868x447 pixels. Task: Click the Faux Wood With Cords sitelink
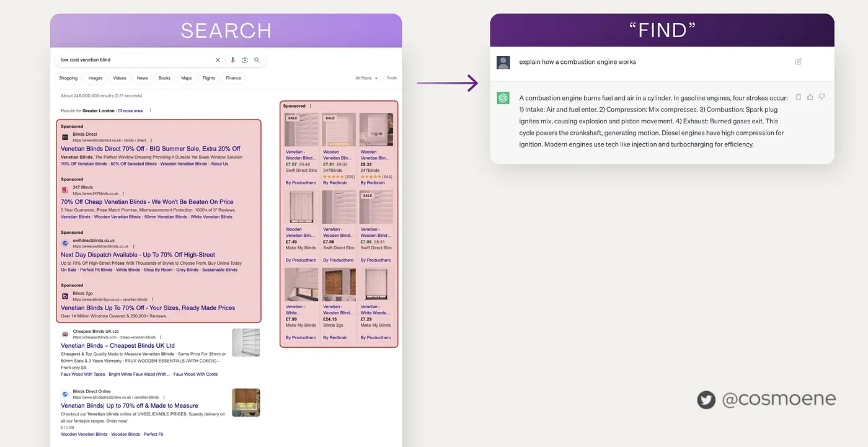click(x=195, y=374)
